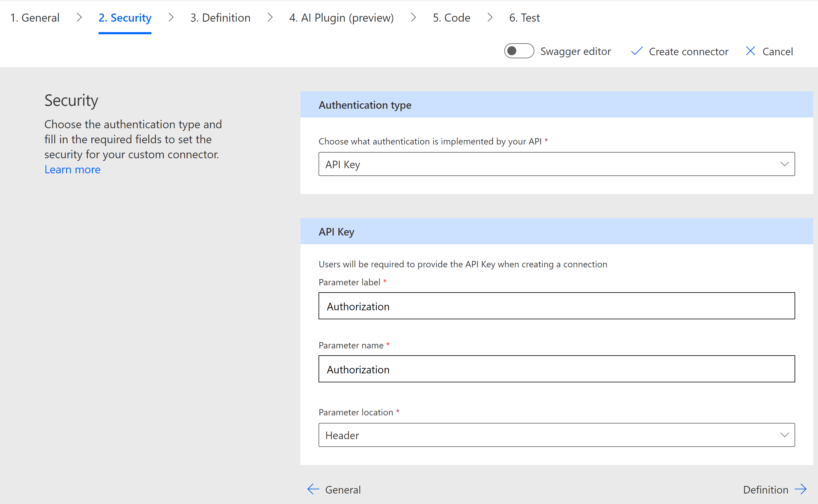Click chevron between General and Security steps
This screenshot has width=818, height=504.
[x=79, y=17]
